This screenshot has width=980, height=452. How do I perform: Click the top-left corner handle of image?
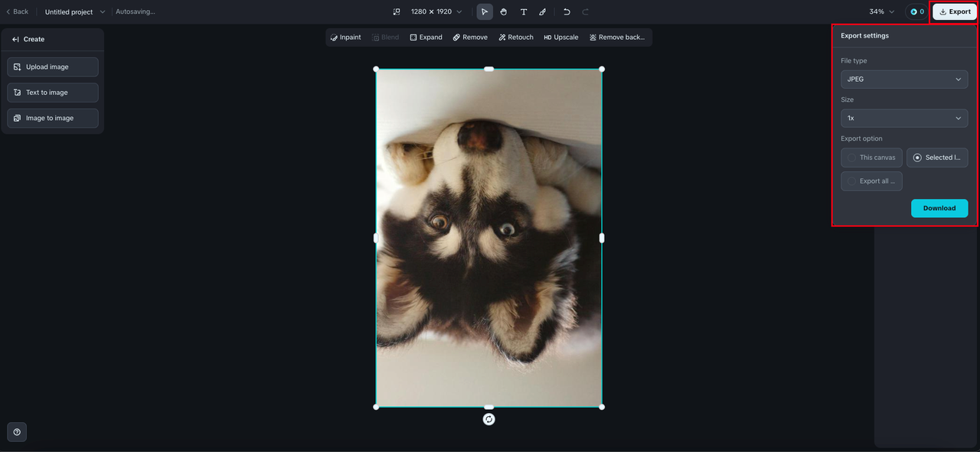tap(376, 69)
